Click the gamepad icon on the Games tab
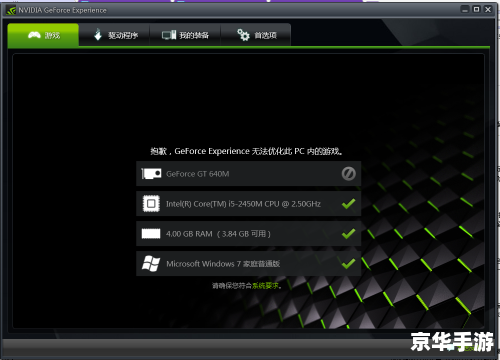 click(34, 35)
